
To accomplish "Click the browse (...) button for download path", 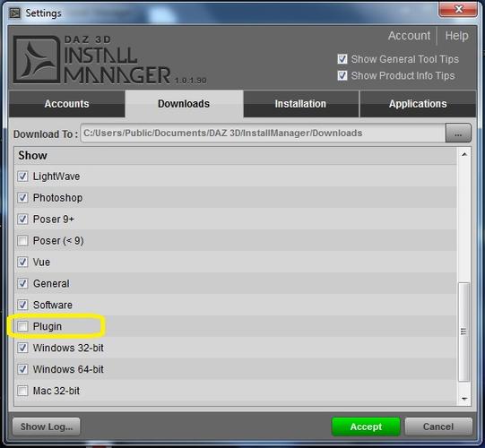I will (x=458, y=134).
